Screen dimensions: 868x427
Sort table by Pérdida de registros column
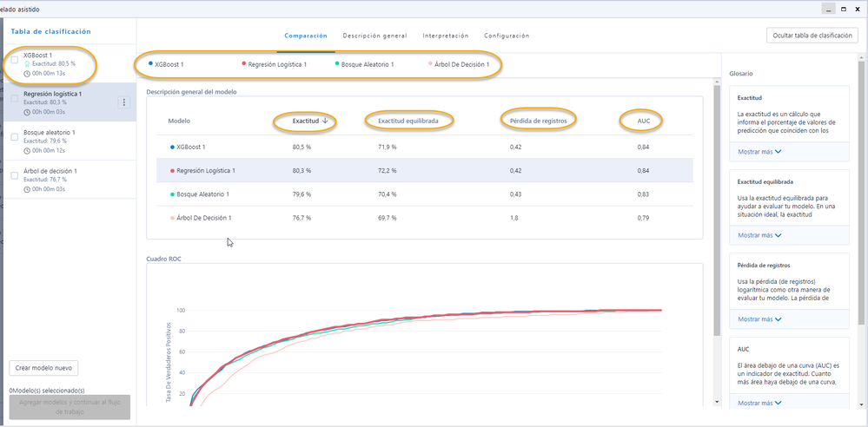click(538, 120)
